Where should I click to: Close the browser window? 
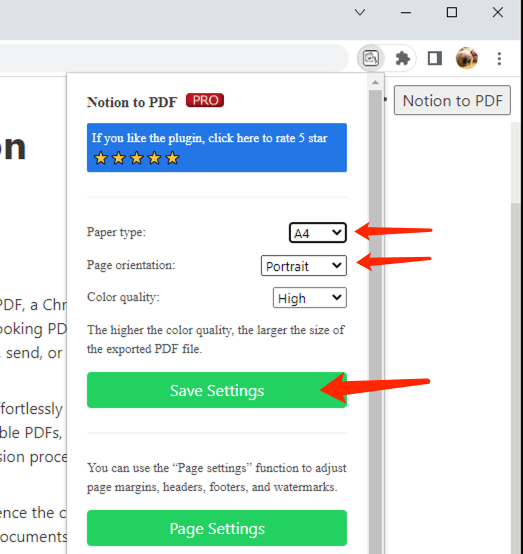click(x=498, y=12)
